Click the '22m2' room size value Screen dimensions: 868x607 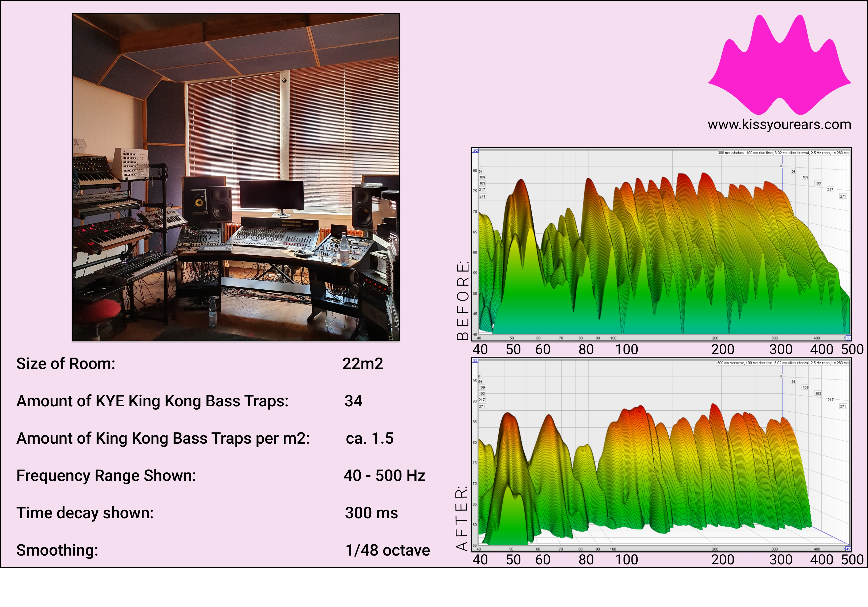pyautogui.click(x=362, y=364)
